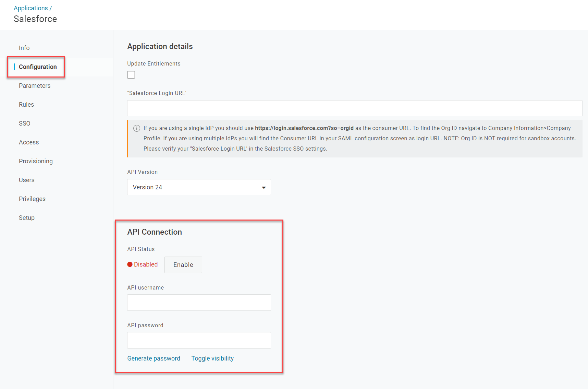Click the API Version dropdown arrow
This screenshot has height=389, width=588.
click(264, 187)
